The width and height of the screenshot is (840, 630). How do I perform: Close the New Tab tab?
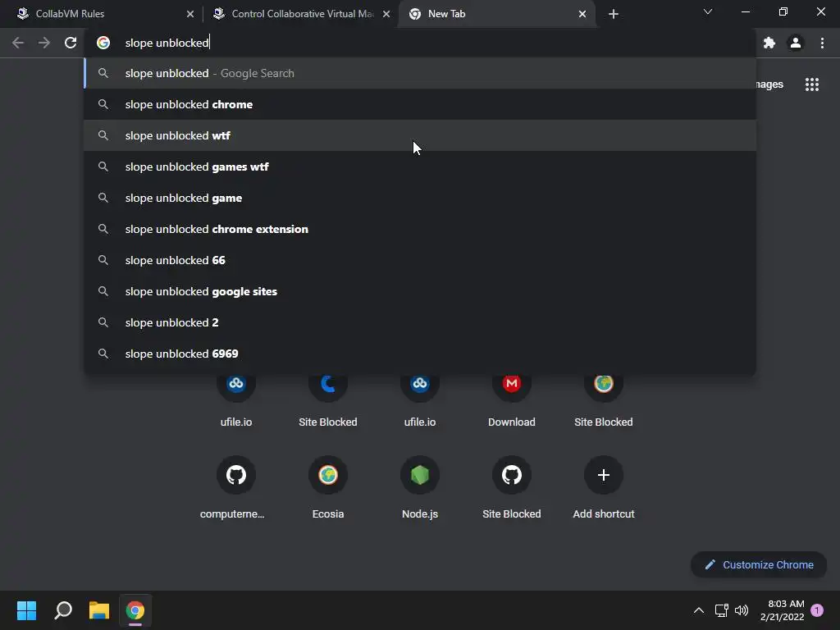click(582, 14)
